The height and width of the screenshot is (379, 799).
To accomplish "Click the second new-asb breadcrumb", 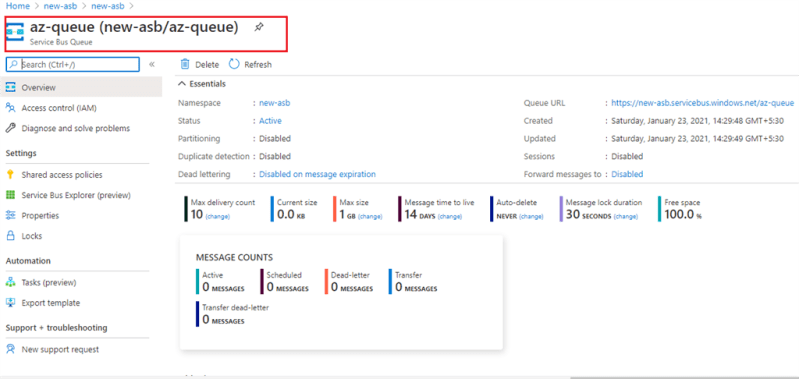I will click(108, 6).
